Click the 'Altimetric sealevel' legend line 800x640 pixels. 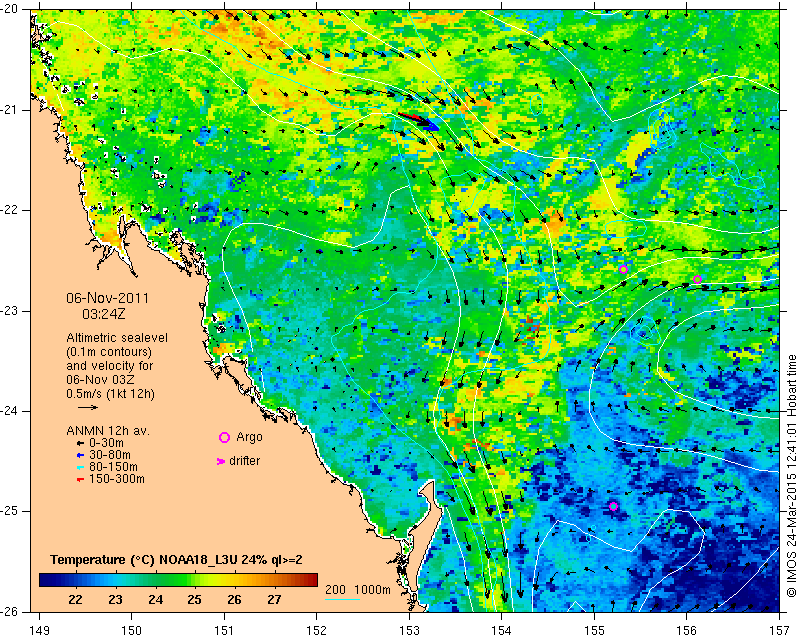117,338
